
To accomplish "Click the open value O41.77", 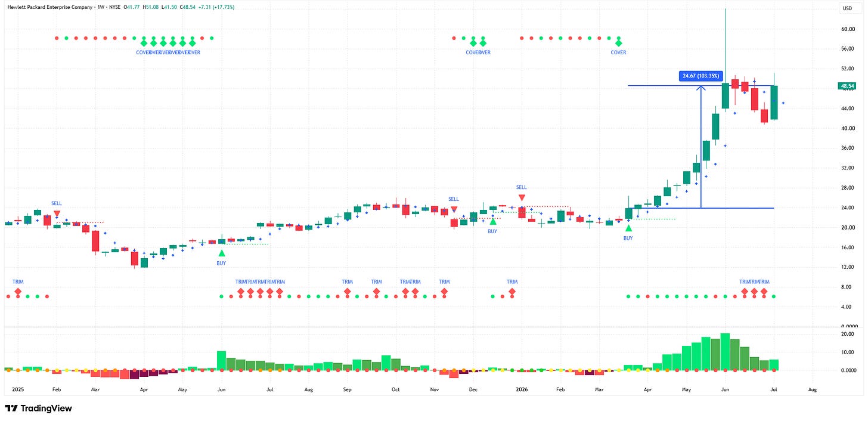I will 132,7.
